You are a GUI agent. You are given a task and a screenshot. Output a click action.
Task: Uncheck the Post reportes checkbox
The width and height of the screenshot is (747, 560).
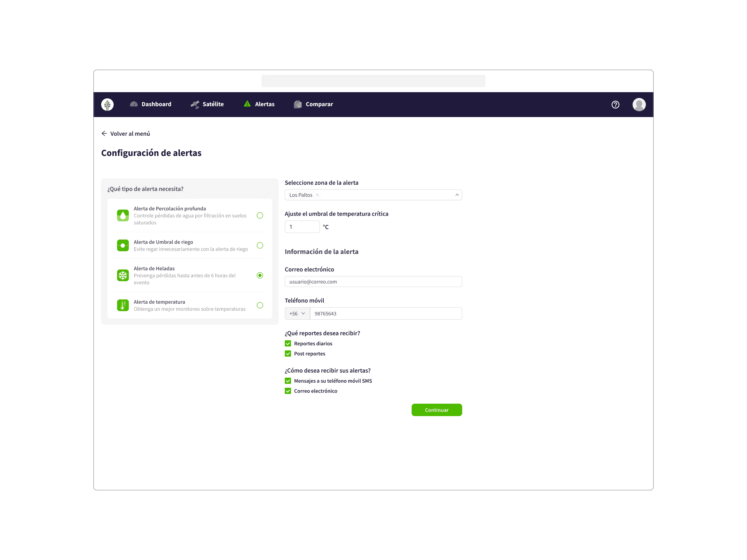click(288, 353)
